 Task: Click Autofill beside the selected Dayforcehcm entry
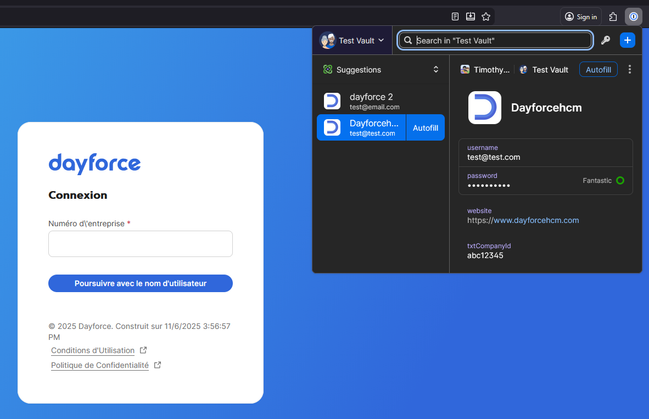click(425, 128)
